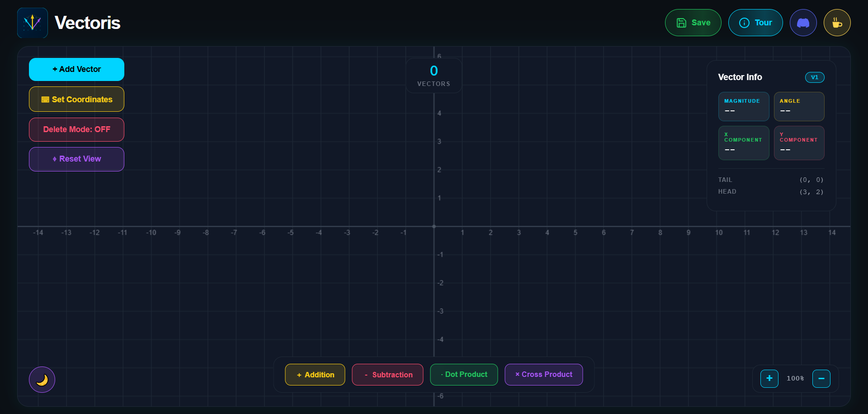The width and height of the screenshot is (868, 414).
Task: Save the current vector workspace
Action: (693, 23)
